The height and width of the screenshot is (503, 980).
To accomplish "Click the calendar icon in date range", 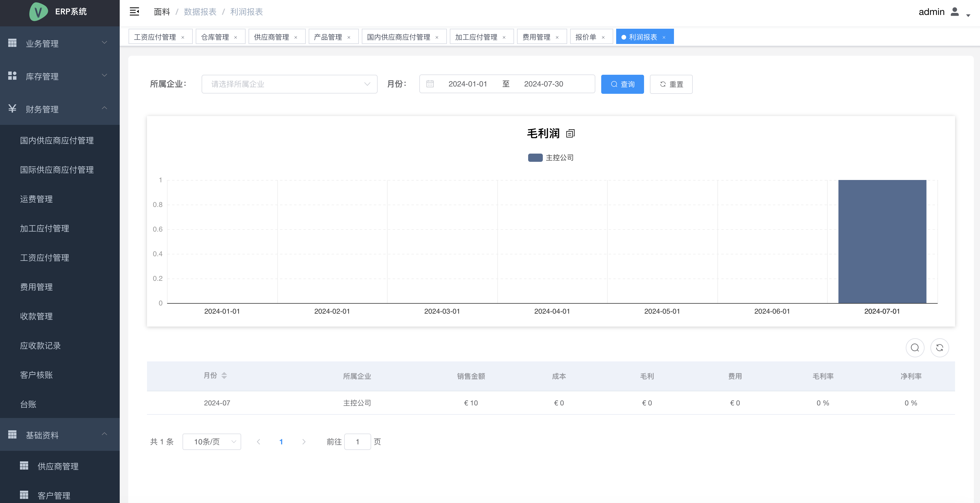I will pos(430,84).
